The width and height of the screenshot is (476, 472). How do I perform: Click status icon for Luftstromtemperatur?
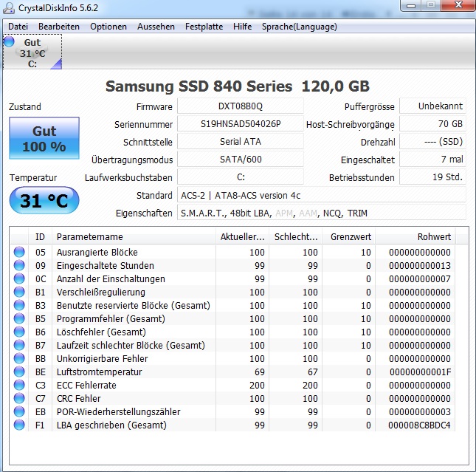(19, 372)
